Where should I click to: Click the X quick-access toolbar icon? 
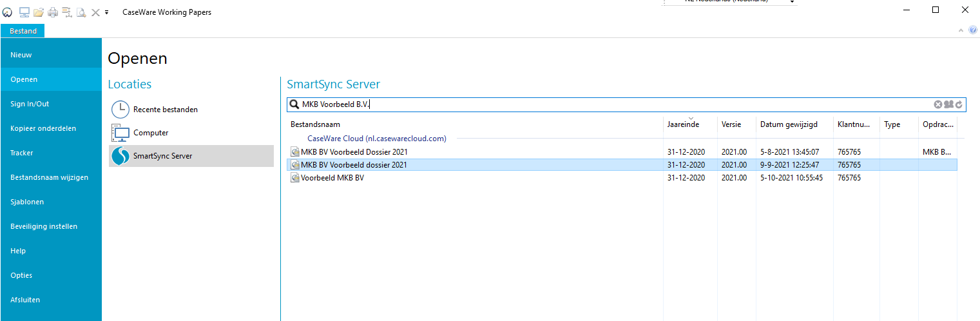click(x=95, y=12)
